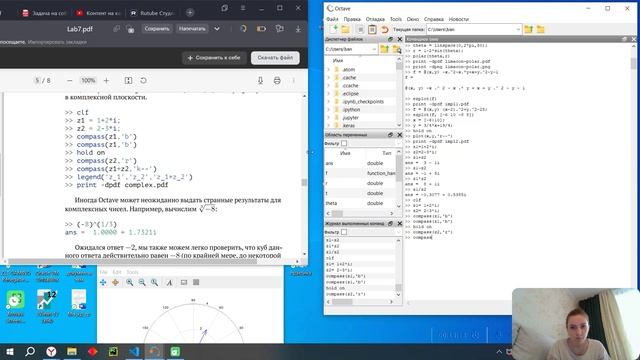Open the current folder dropdown in Octave toolbar
The image size is (640, 360).
click(518, 29)
